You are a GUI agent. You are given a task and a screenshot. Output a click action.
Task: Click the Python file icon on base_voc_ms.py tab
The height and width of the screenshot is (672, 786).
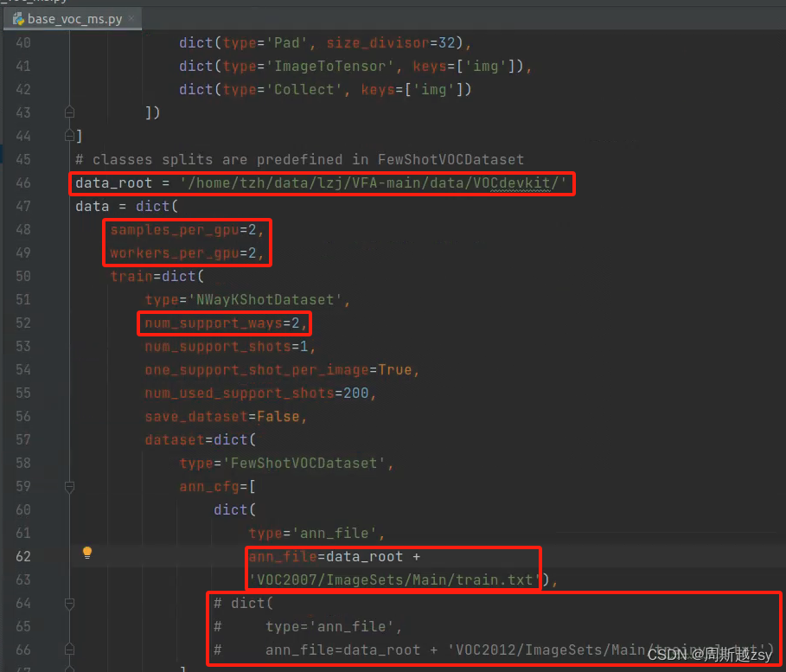coord(18,19)
